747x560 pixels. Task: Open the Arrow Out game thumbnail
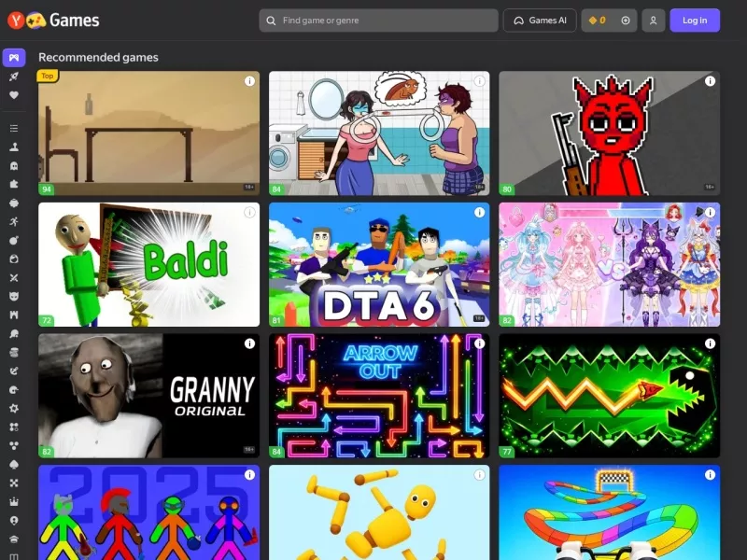(379, 396)
